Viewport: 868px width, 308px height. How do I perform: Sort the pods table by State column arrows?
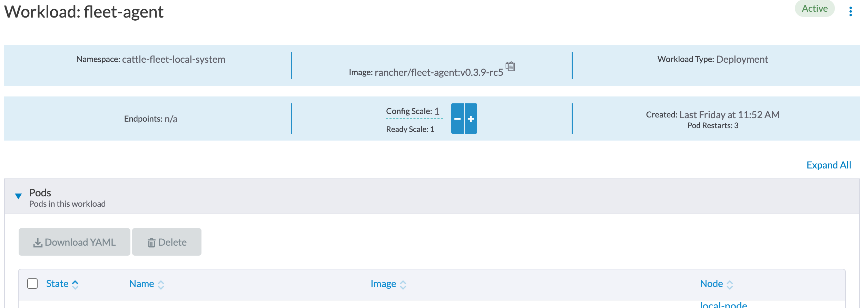(x=76, y=284)
